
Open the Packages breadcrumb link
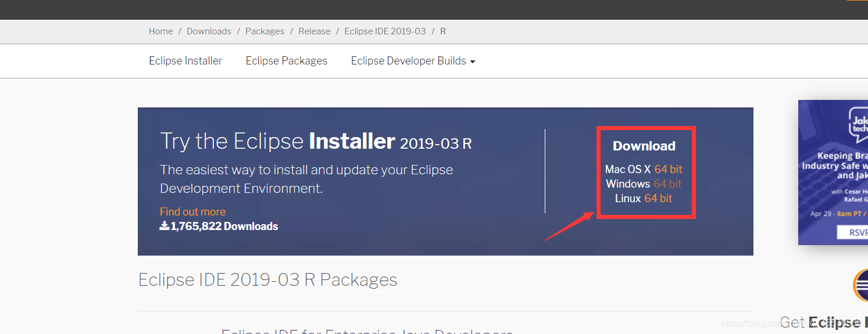(265, 31)
